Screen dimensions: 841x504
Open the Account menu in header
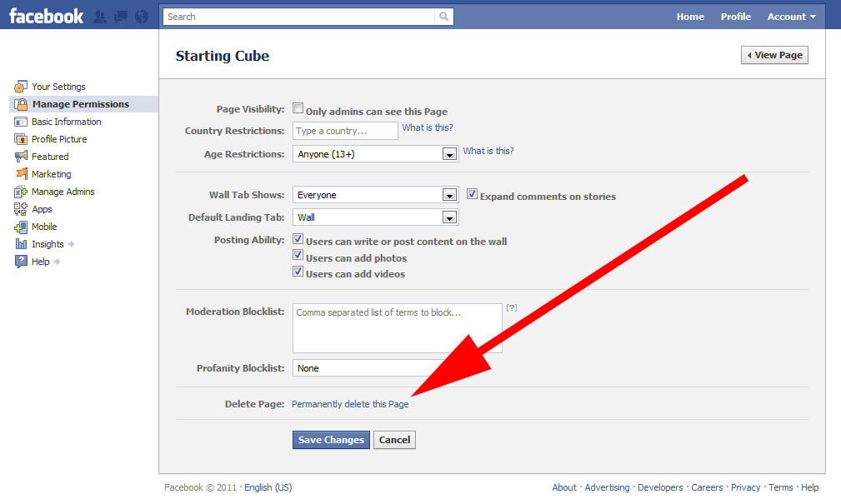[791, 17]
